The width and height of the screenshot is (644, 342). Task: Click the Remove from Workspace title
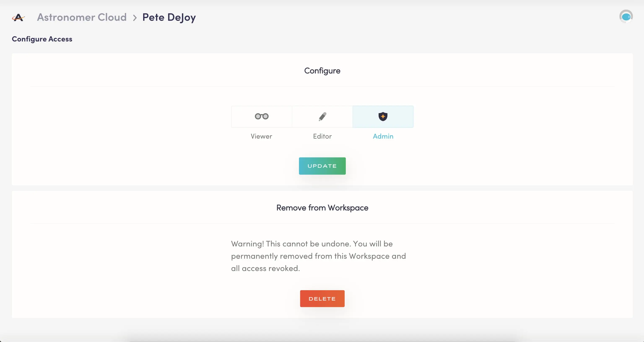[322, 208]
